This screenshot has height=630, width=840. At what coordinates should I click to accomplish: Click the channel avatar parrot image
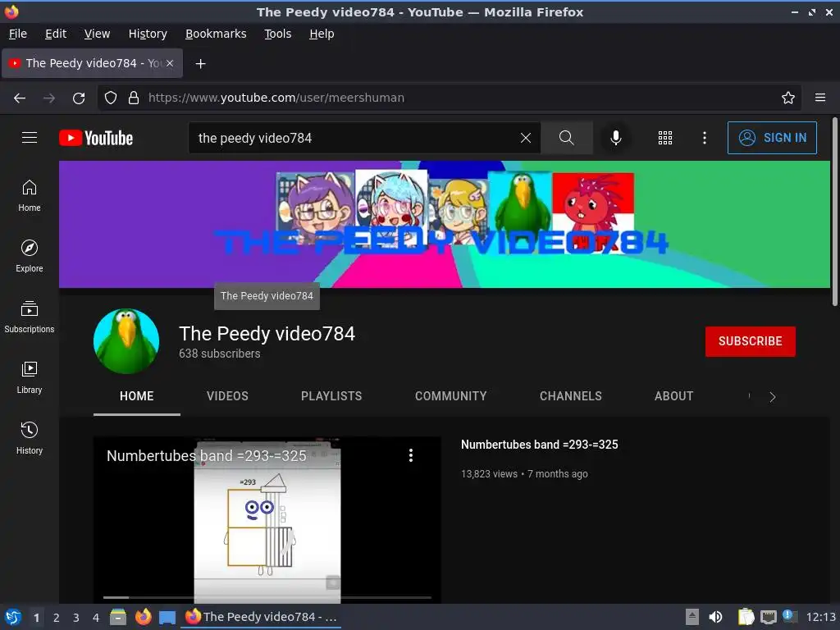[x=126, y=341]
